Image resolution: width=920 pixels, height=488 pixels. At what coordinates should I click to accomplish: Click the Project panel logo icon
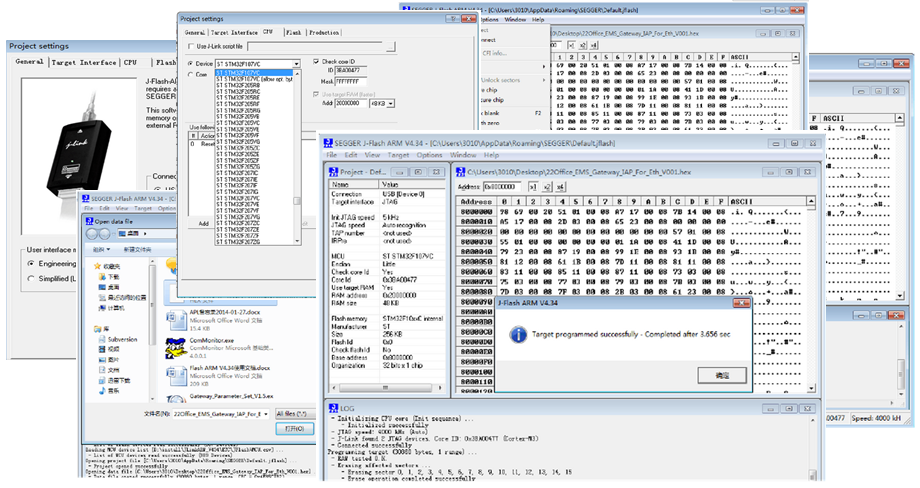(x=333, y=172)
